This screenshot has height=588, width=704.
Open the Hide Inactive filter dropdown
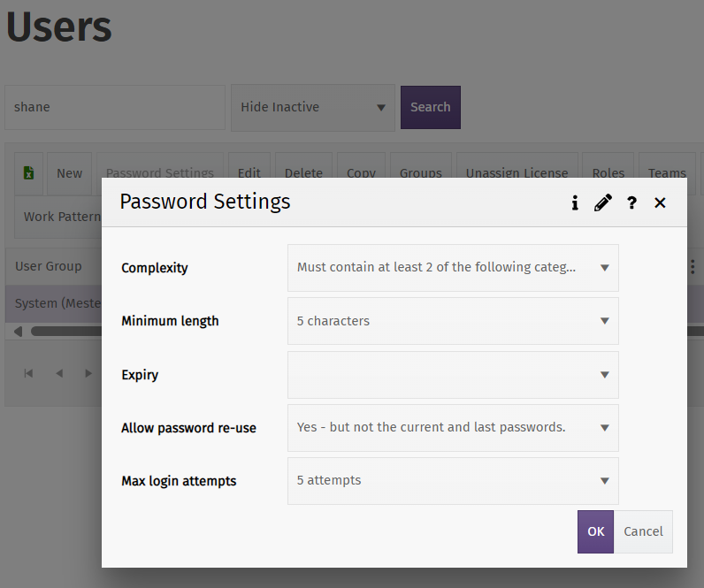coord(313,107)
